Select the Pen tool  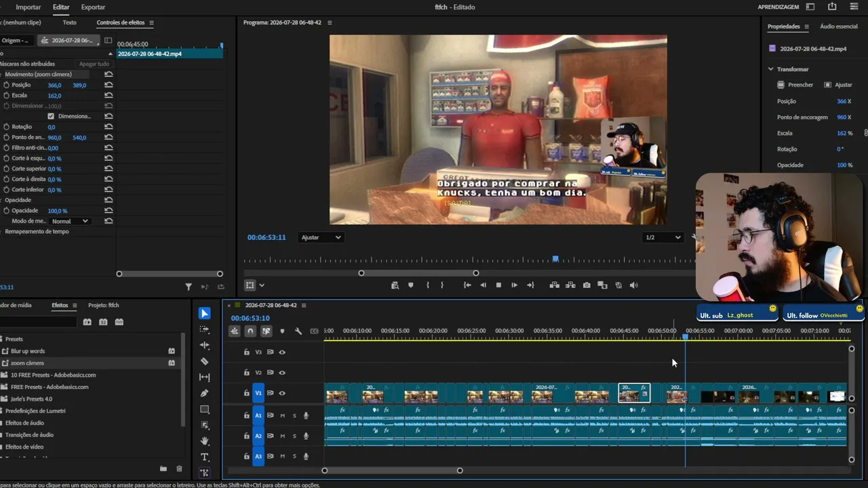point(205,393)
